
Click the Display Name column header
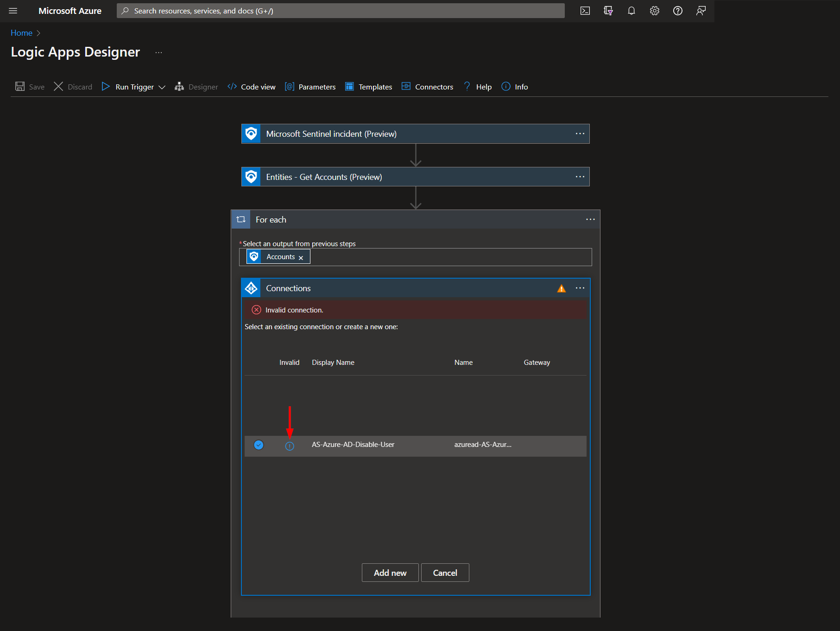coord(333,363)
